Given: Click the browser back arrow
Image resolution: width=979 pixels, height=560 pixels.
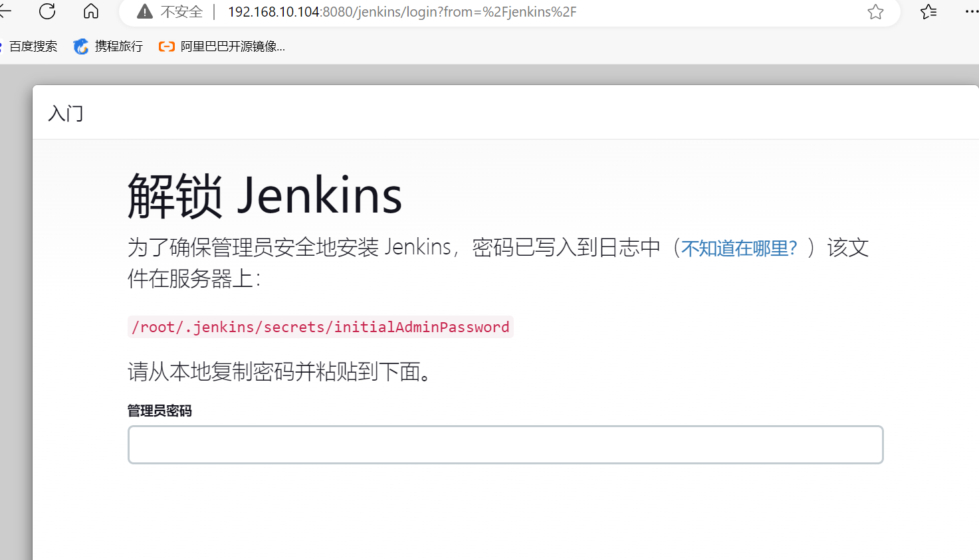Looking at the screenshot, I should click(x=5, y=11).
